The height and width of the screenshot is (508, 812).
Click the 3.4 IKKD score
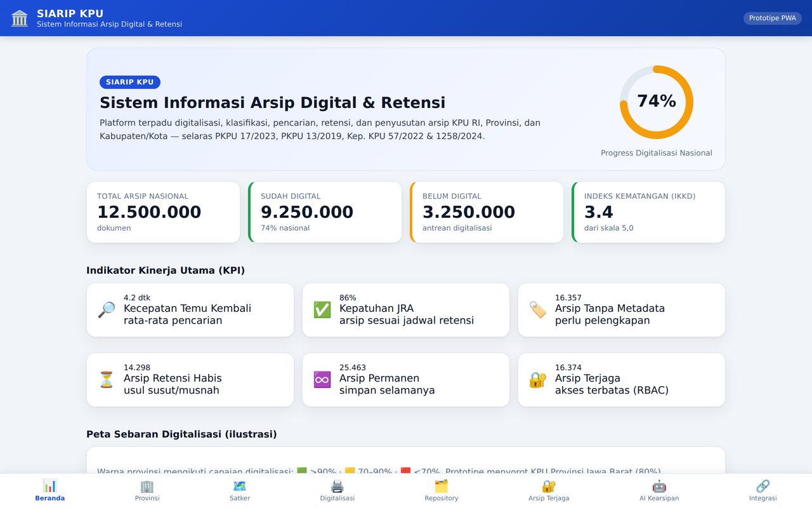click(598, 212)
